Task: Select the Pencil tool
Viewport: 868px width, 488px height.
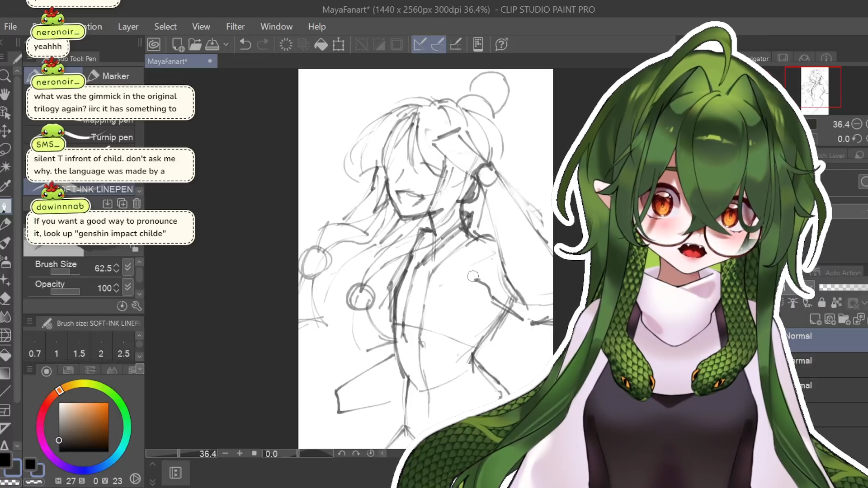Action: [5, 224]
